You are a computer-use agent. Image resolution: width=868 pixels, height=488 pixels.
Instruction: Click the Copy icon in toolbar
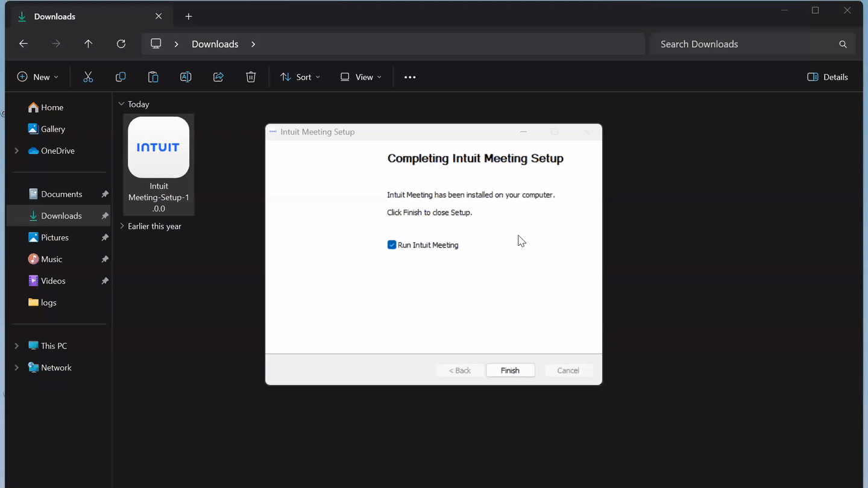(121, 77)
